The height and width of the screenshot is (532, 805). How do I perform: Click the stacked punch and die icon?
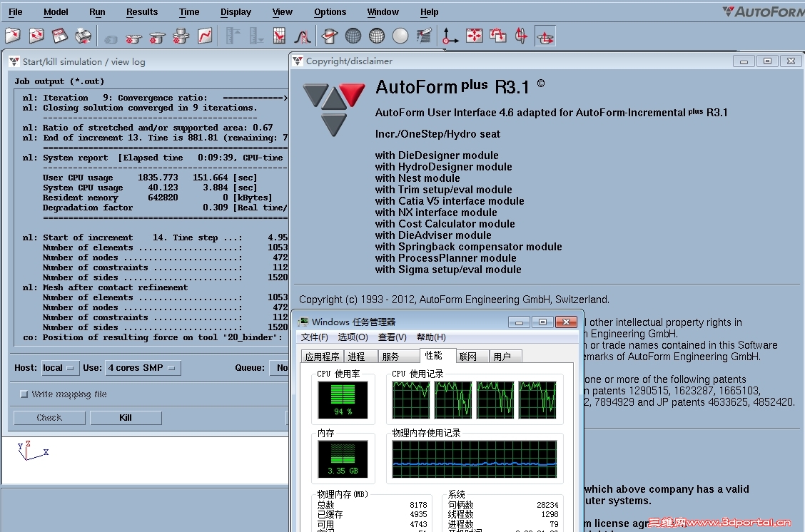click(x=181, y=36)
